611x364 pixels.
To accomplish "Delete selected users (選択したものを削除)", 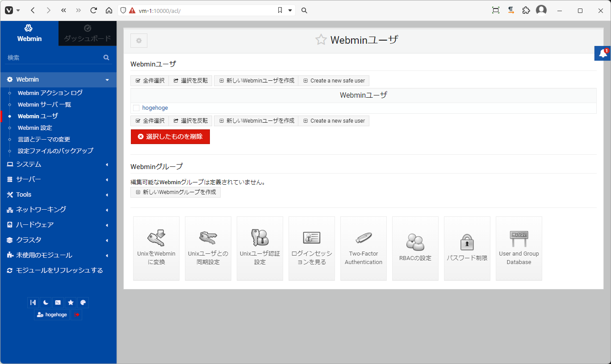I will [170, 136].
